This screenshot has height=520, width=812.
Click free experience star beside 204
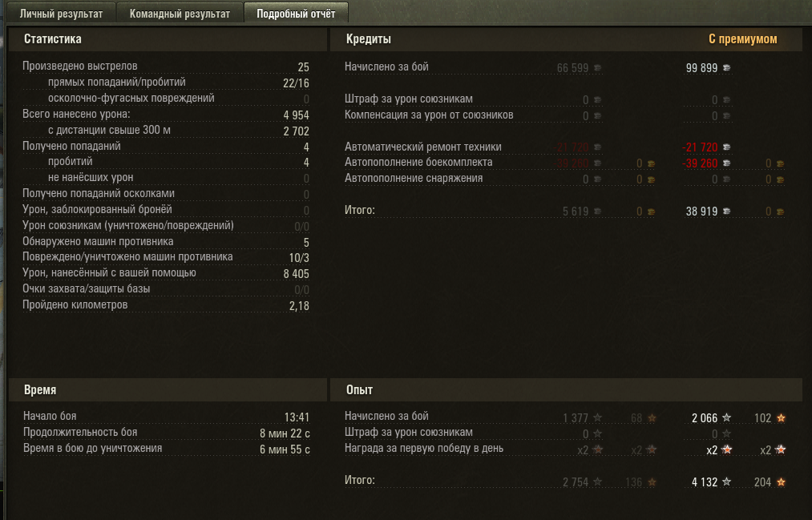point(781,482)
